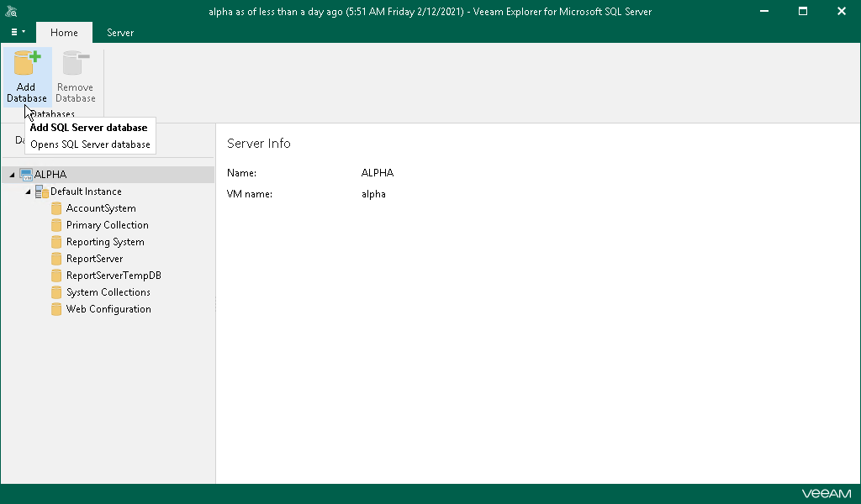Image resolution: width=861 pixels, height=504 pixels.
Task: Select the Default Instance label
Action: 86,192
